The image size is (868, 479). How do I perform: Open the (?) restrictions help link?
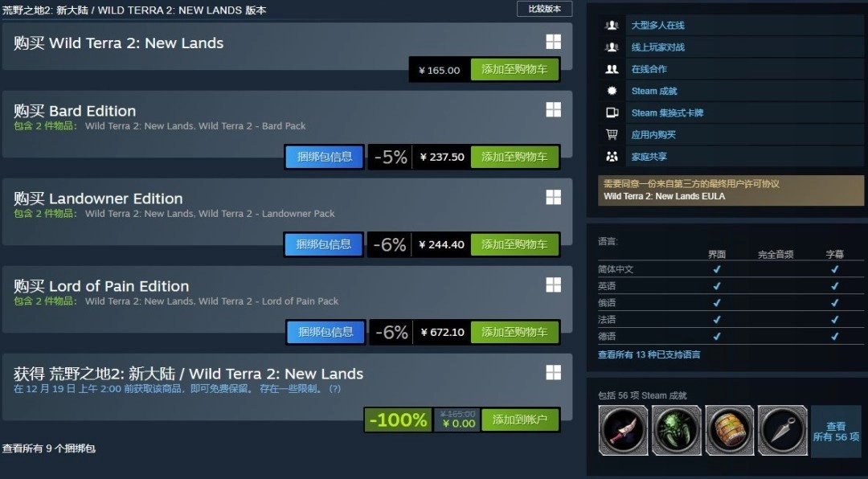click(x=335, y=389)
